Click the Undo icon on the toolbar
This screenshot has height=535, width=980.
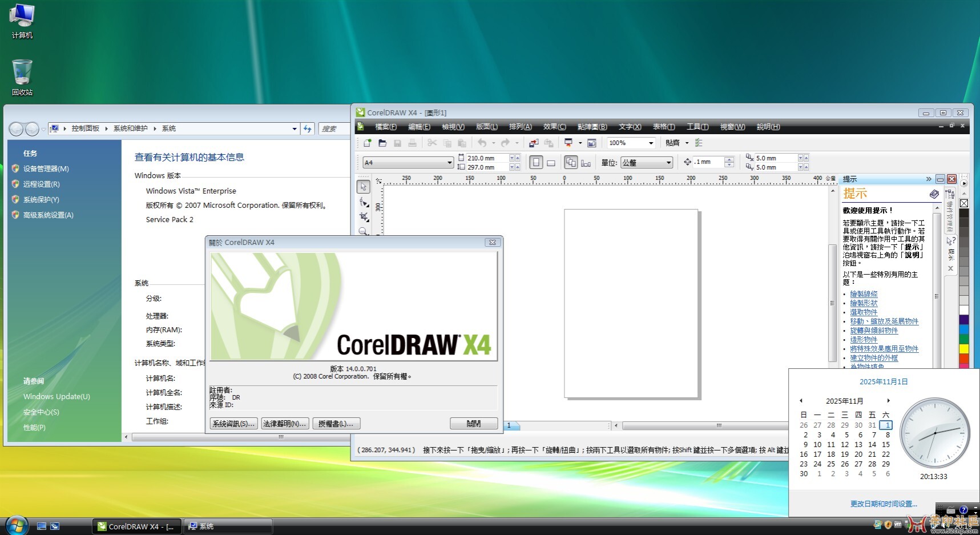click(482, 143)
